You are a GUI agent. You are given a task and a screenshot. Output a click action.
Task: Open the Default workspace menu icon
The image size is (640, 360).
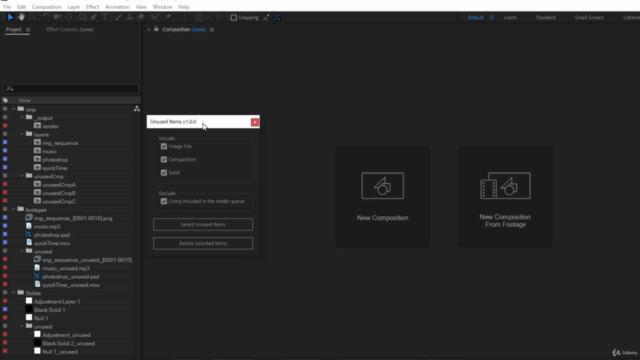point(491,18)
